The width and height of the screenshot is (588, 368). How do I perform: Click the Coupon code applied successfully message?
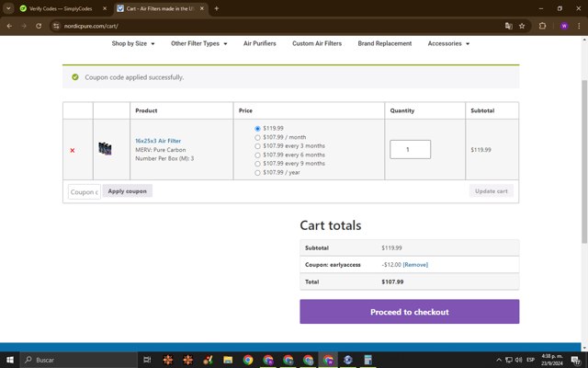tap(134, 77)
